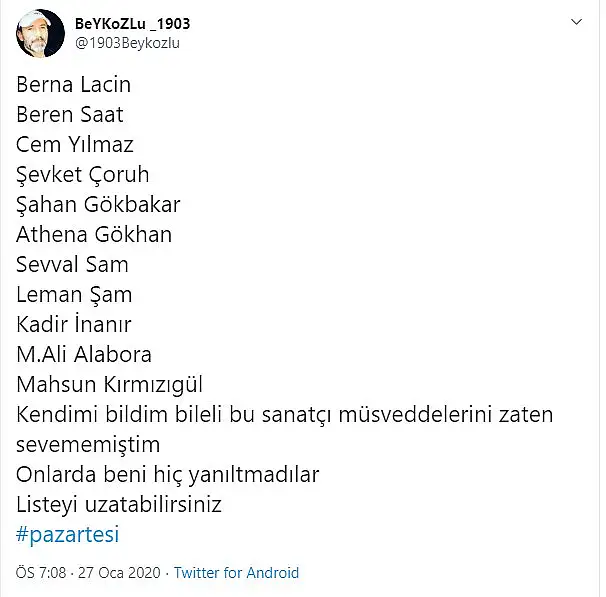Screen dimensions: 606x597
Task: Click the Şevket Çoruh line of text
Action: pos(82,175)
